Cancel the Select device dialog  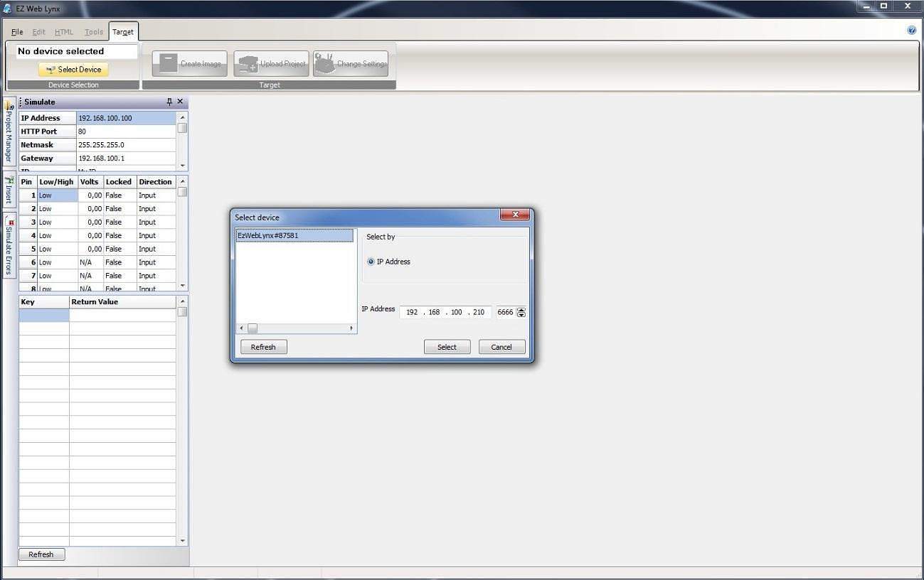click(x=501, y=347)
